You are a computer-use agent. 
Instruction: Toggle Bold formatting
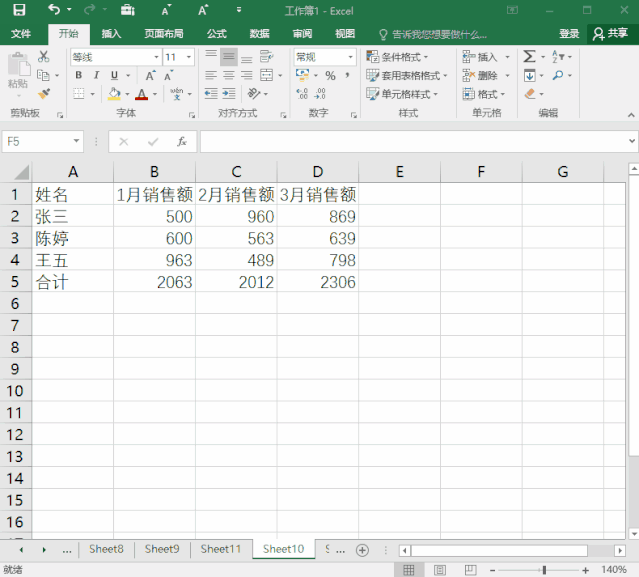[79, 75]
